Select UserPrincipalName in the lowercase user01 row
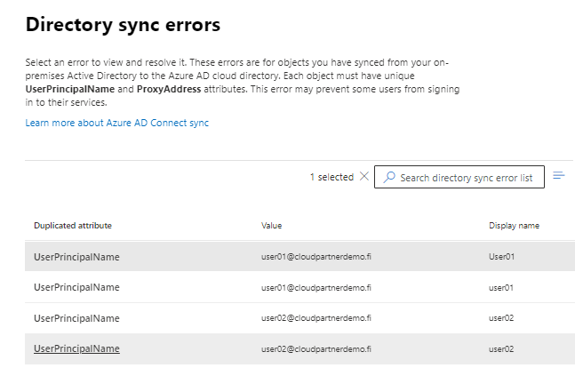The image size is (575, 392). click(76, 287)
